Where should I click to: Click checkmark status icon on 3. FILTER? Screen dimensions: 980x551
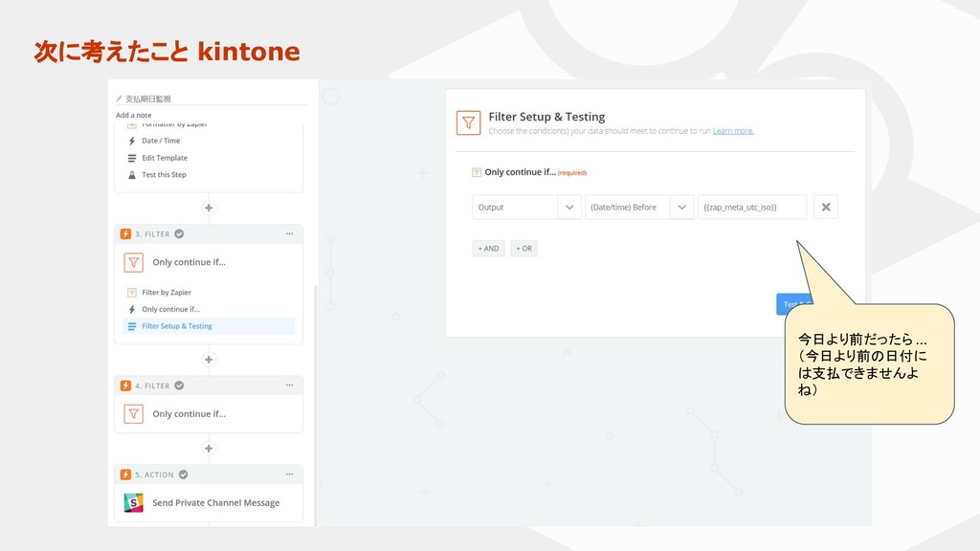(x=179, y=233)
